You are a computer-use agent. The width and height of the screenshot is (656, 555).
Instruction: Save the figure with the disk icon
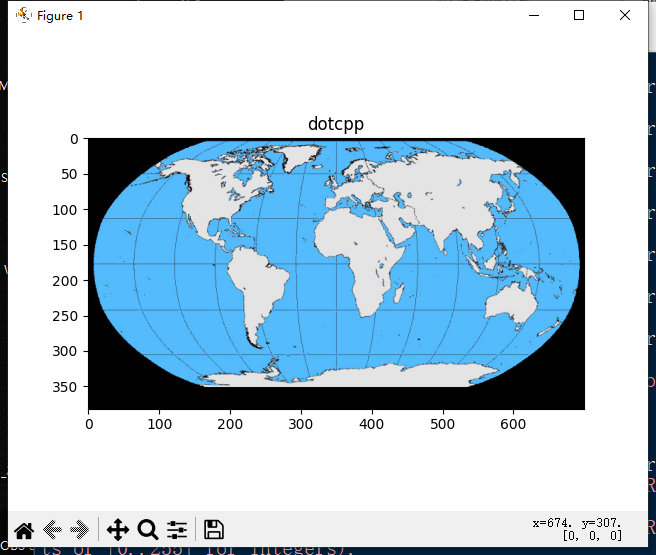click(214, 529)
